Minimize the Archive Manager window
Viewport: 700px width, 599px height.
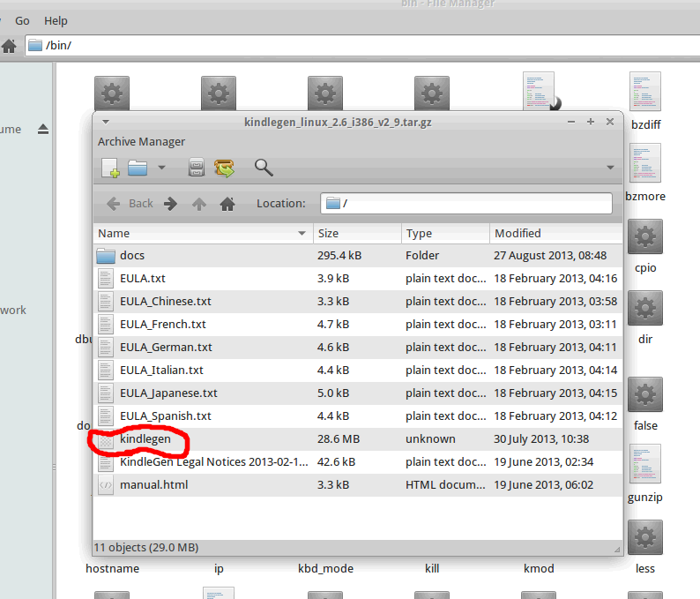coord(571,122)
